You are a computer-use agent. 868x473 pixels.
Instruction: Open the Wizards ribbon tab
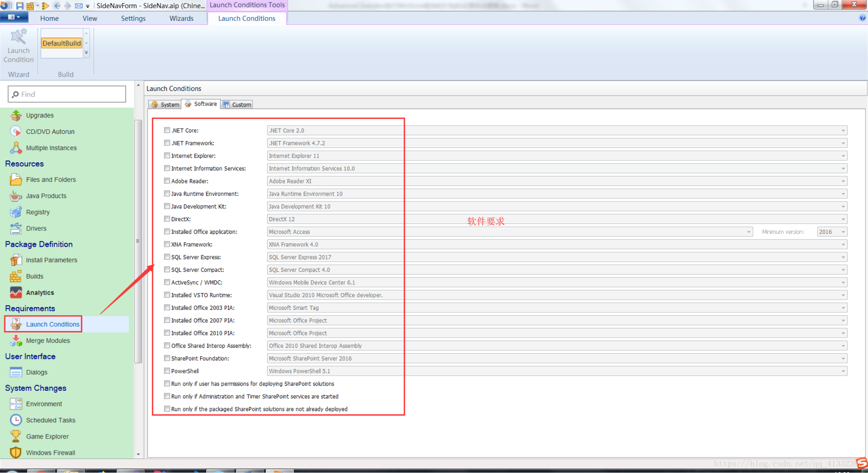(181, 18)
